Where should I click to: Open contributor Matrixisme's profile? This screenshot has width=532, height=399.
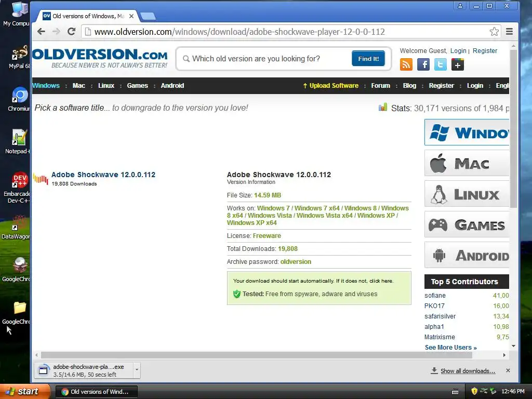(x=440, y=337)
